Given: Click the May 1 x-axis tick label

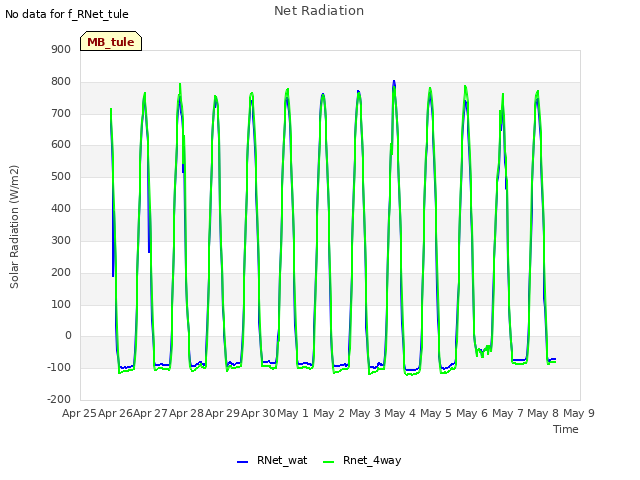Looking at the screenshot, I should [x=293, y=413].
